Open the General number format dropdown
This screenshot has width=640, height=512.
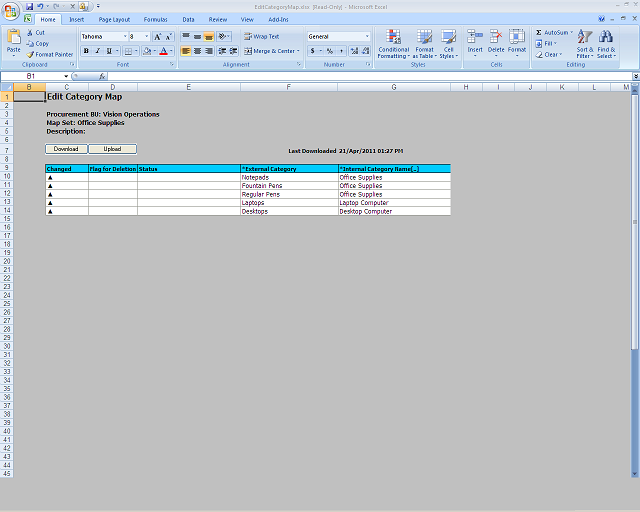(x=367, y=37)
